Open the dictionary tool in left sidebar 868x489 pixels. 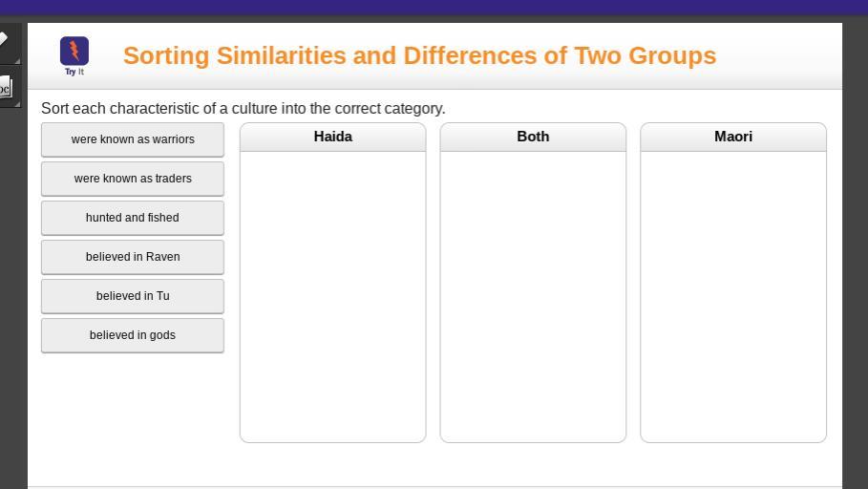click(x=5, y=90)
